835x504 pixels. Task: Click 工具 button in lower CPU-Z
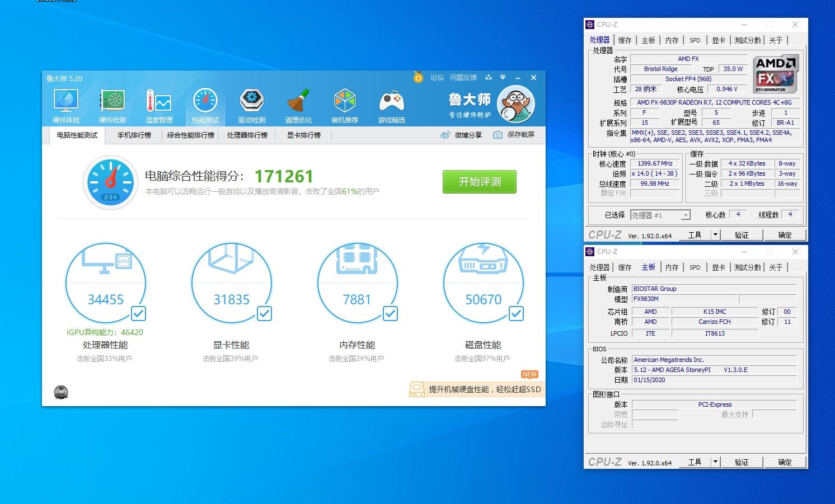(695, 462)
